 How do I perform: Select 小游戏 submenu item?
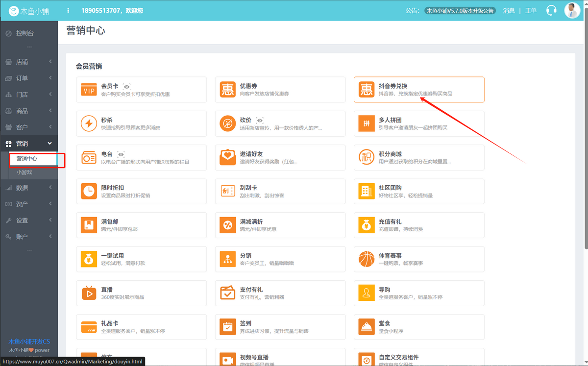pos(24,172)
